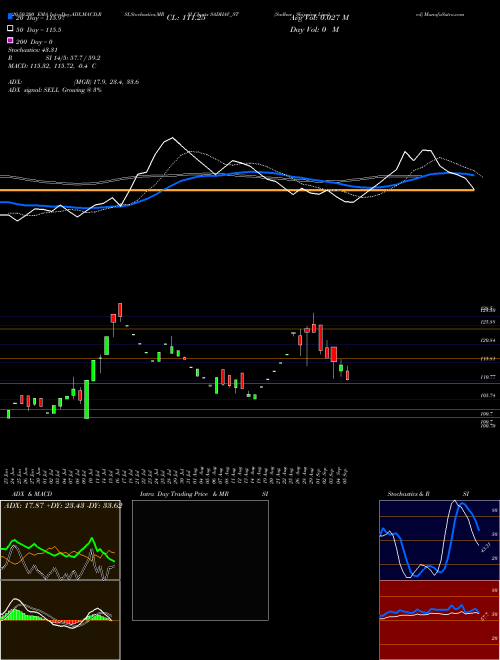The image size is (500, 660).
Task: Open the MACD histogram panel
Action: (x=60, y=620)
